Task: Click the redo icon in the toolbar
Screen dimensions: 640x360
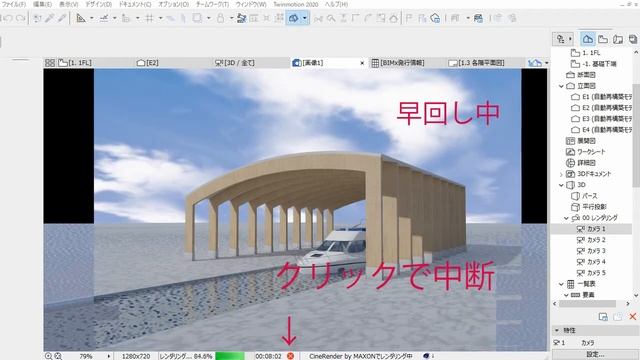Action: pos(21,18)
